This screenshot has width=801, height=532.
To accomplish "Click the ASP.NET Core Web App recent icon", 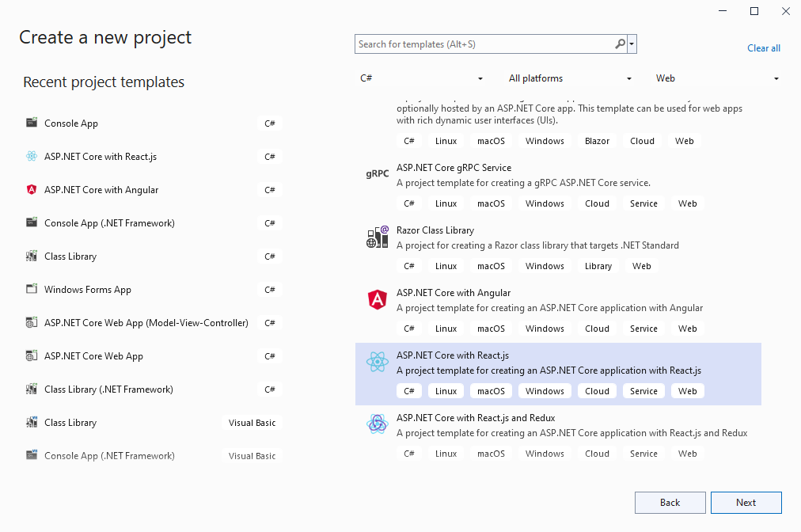I will pyautogui.click(x=32, y=355).
